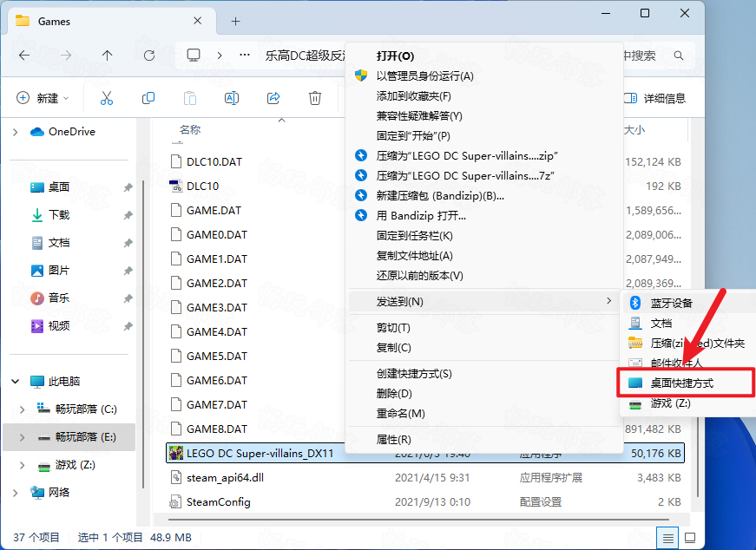The image size is (756, 550).
Task: Select the DLC10 disc image file
Action: (x=203, y=186)
